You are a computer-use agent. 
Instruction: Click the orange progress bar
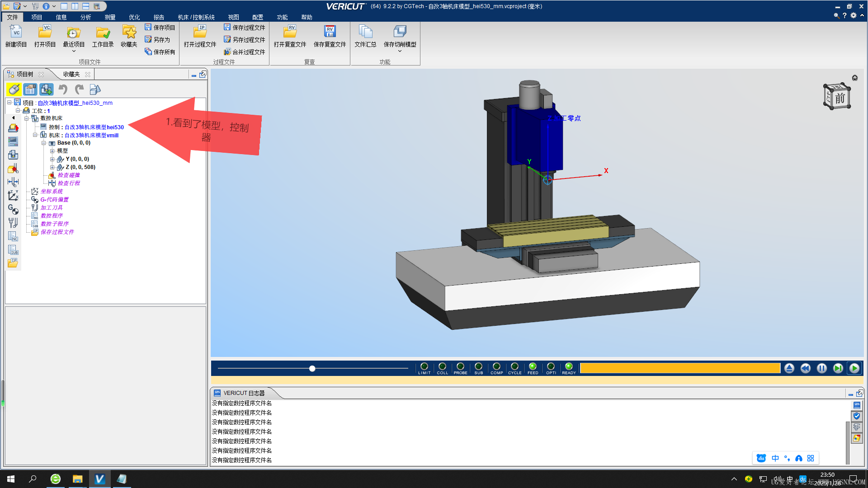tap(680, 368)
